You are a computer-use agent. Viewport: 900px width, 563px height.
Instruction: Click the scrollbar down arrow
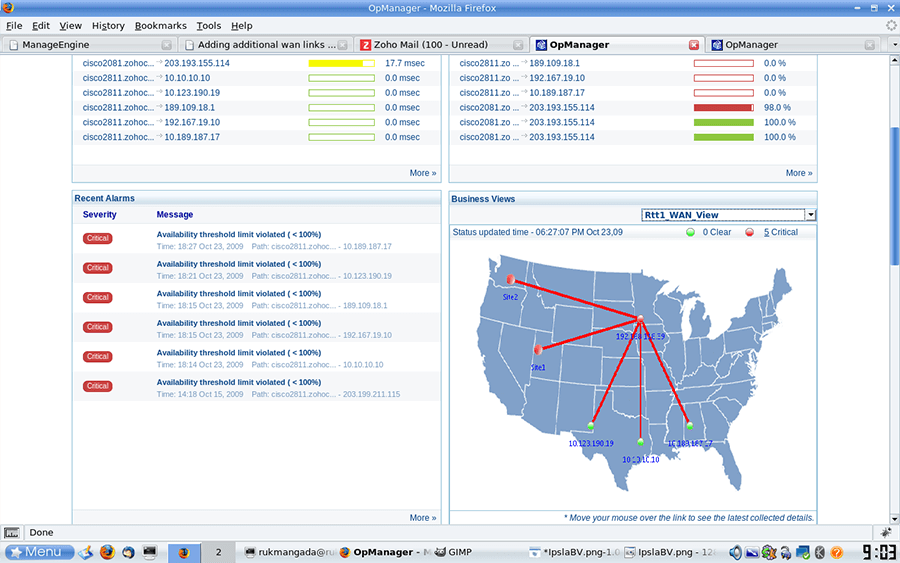[894, 519]
